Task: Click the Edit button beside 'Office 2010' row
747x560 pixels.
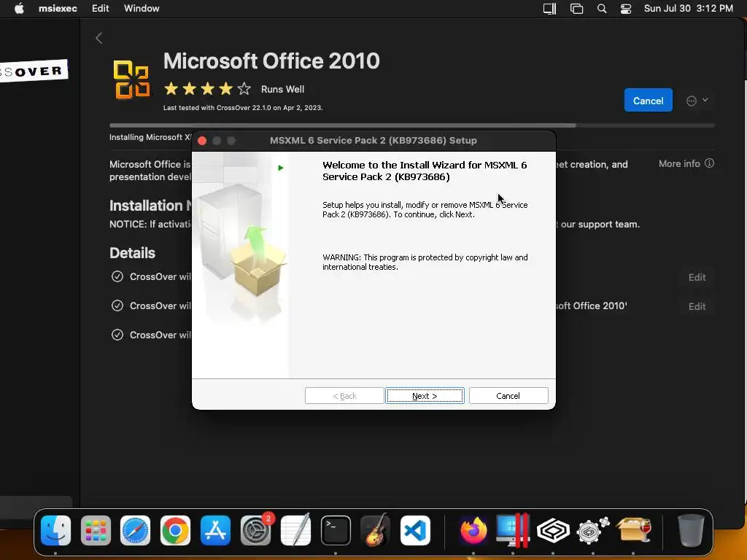Action: pyautogui.click(x=697, y=306)
